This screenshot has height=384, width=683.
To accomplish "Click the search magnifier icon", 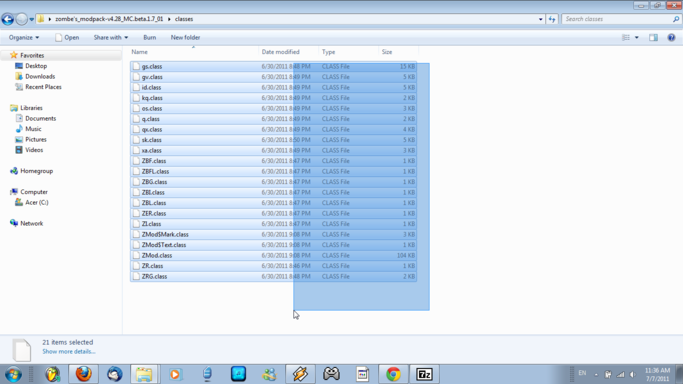I will pos(676,19).
